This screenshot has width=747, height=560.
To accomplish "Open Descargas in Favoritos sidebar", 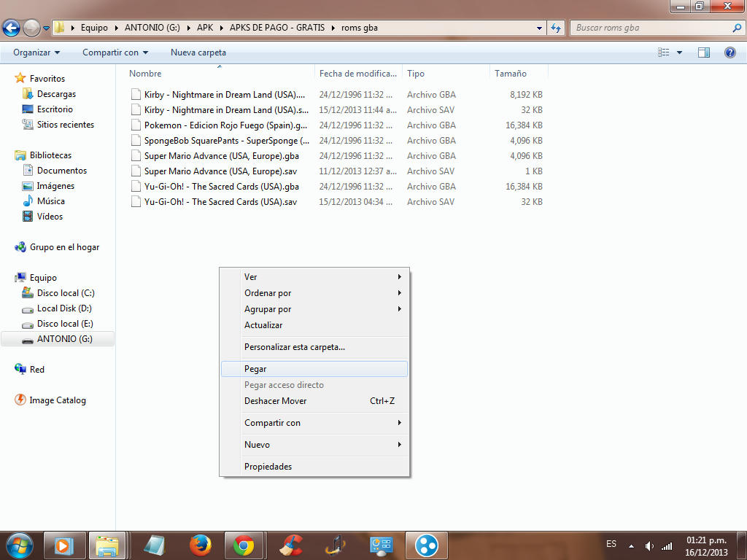I will (56, 94).
